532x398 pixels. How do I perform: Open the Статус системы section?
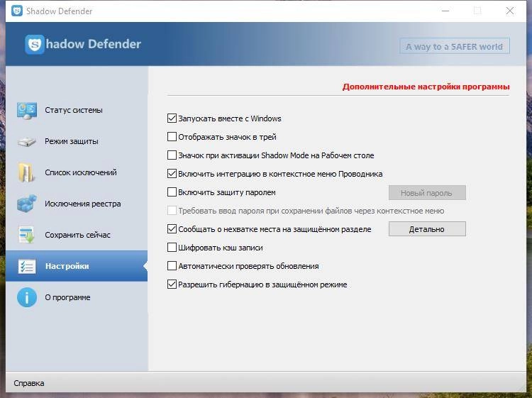[x=77, y=110]
